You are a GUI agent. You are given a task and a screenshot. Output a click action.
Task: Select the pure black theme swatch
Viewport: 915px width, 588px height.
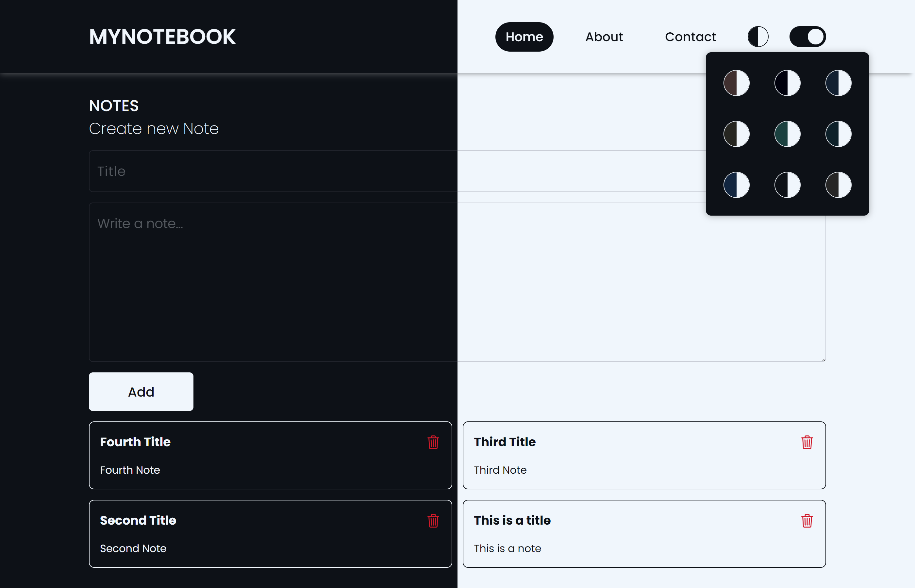pyautogui.click(x=787, y=83)
